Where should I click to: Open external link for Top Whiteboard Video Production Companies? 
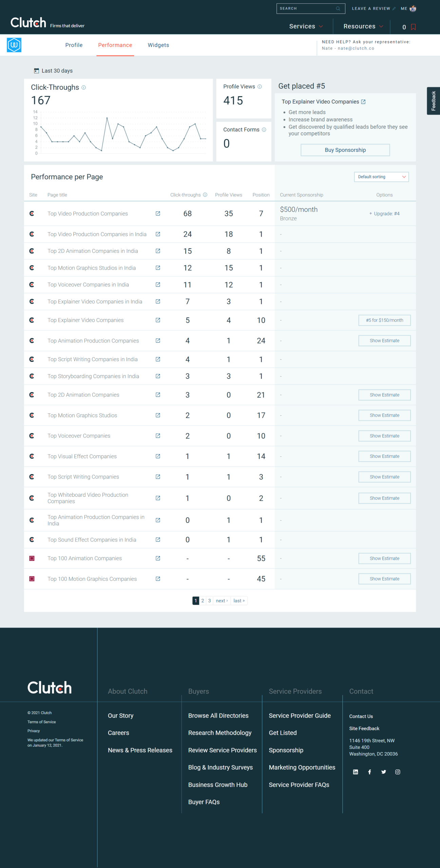158,498
